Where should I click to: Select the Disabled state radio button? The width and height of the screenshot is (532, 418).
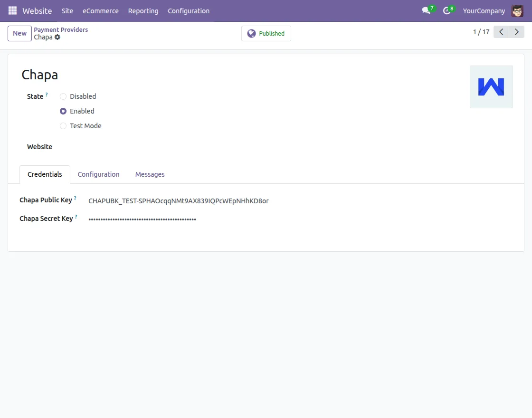pos(63,96)
